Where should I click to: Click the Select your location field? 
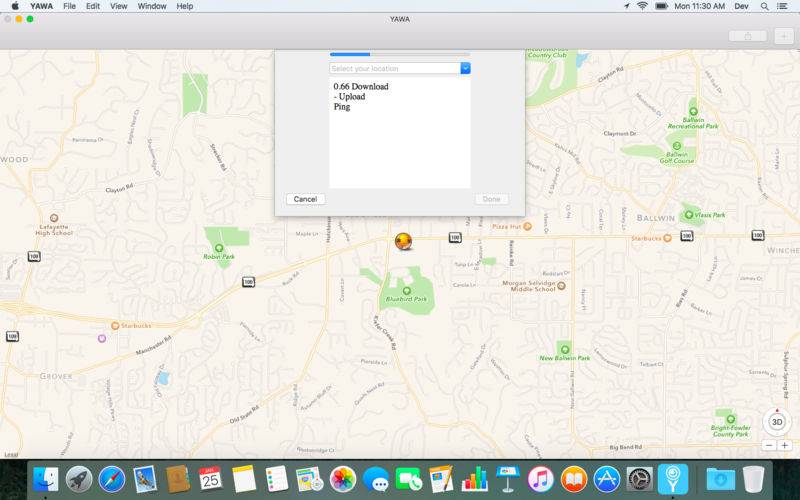395,68
